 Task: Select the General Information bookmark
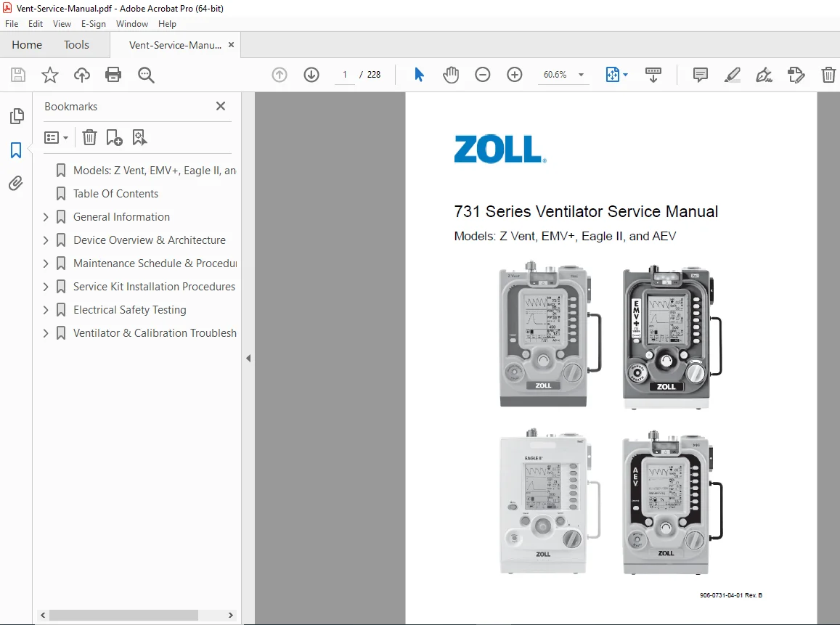tap(121, 217)
